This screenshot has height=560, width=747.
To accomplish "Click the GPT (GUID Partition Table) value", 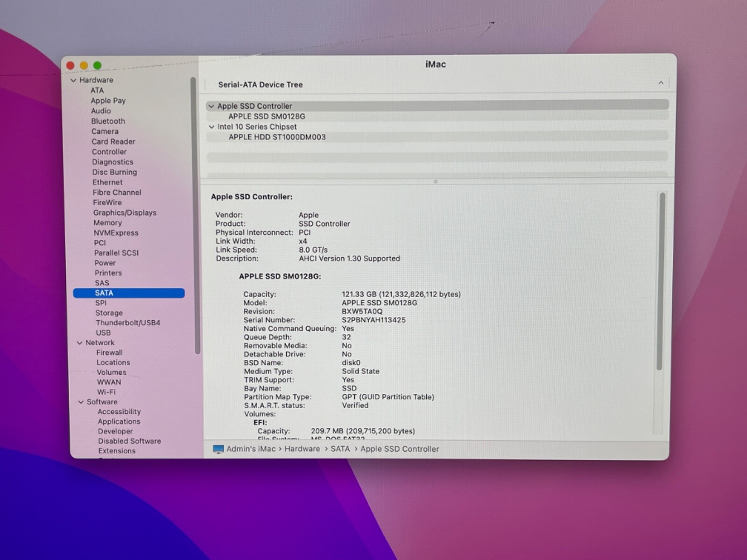I will tap(388, 397).
